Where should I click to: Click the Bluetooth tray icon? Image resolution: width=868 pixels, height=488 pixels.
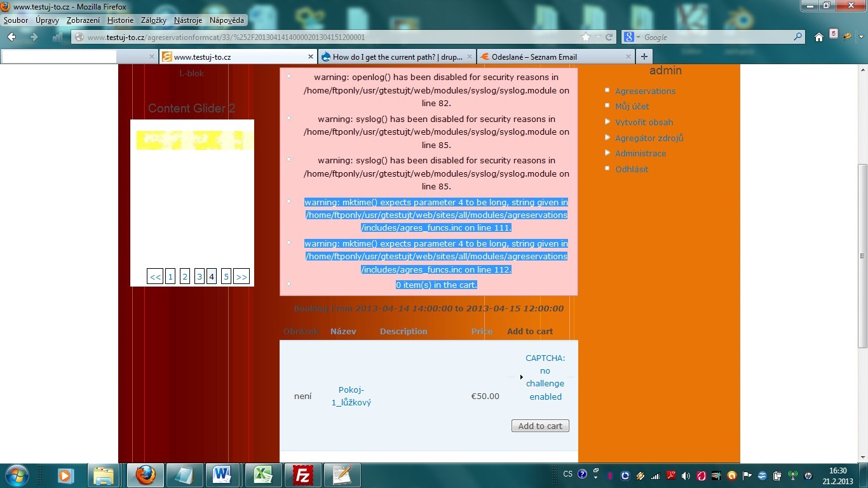tap(609, 475)
